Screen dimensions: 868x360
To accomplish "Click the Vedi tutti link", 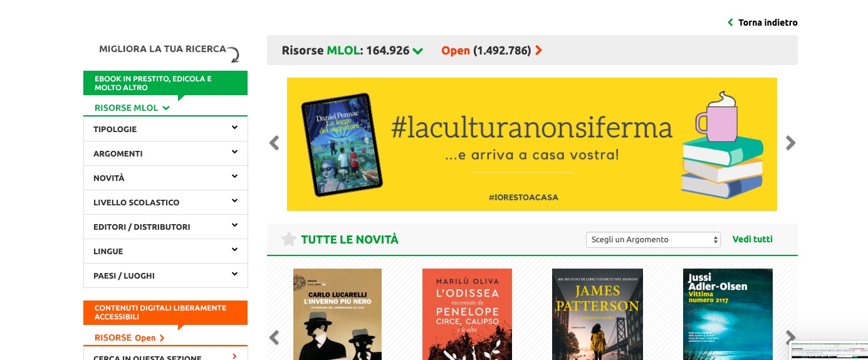I will [x=752, y=239].
